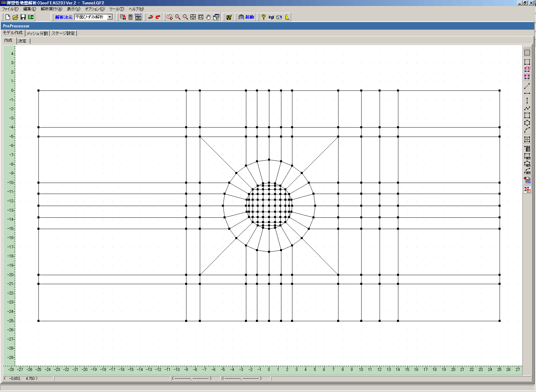Click the 解析次元 label button
This screenshot has width=536, height=392.
click(x=64, y=17)
